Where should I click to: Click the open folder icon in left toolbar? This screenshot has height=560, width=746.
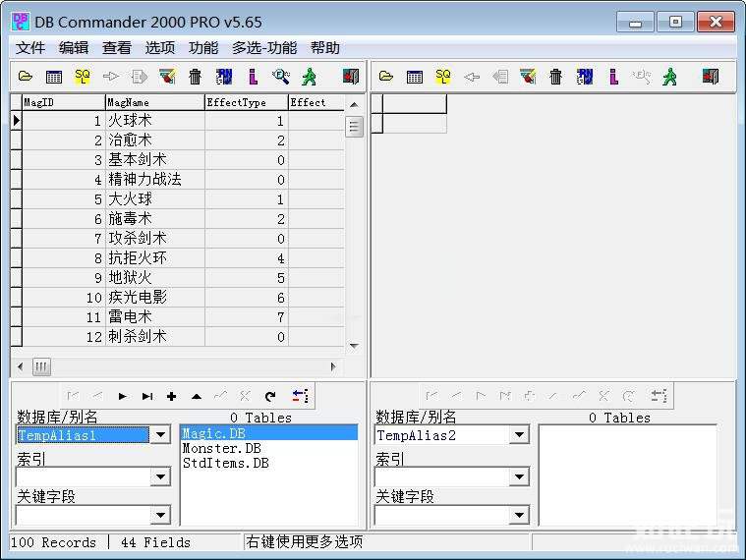pos(26,77)
